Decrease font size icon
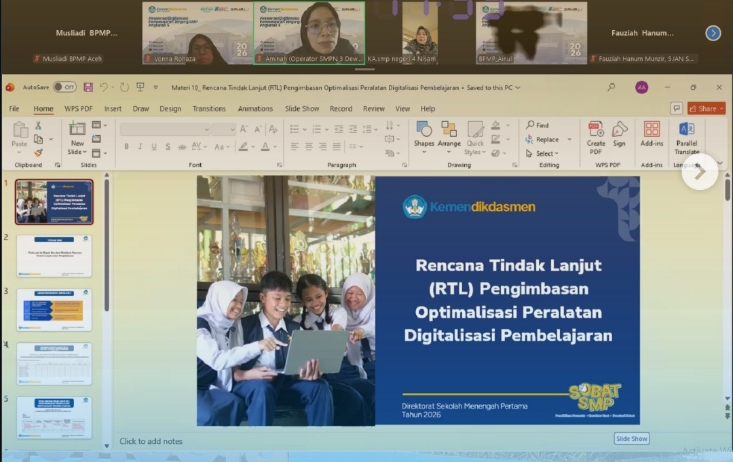The width and height of the screenshot is (733, 462). pyautogui.click(x=258, y=129)
